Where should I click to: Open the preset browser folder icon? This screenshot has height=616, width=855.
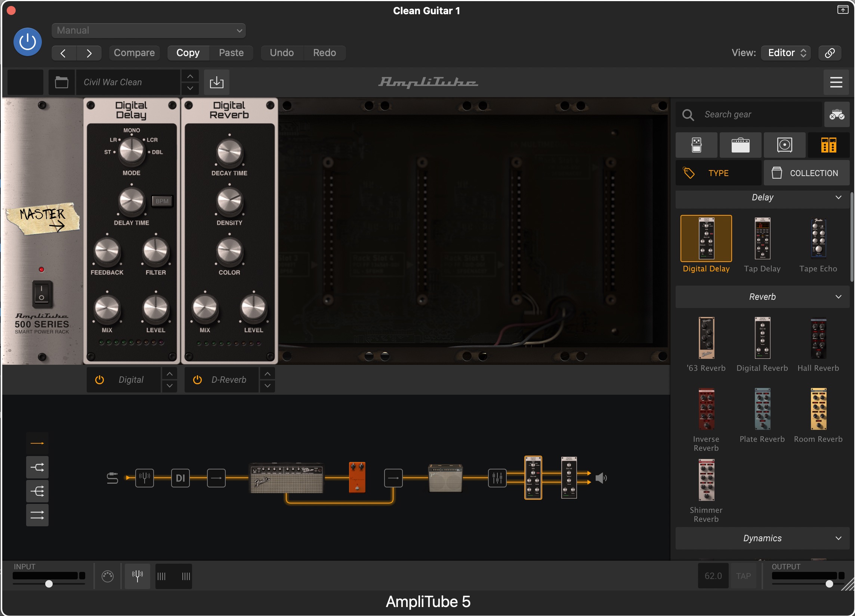(x=61, y=82)
